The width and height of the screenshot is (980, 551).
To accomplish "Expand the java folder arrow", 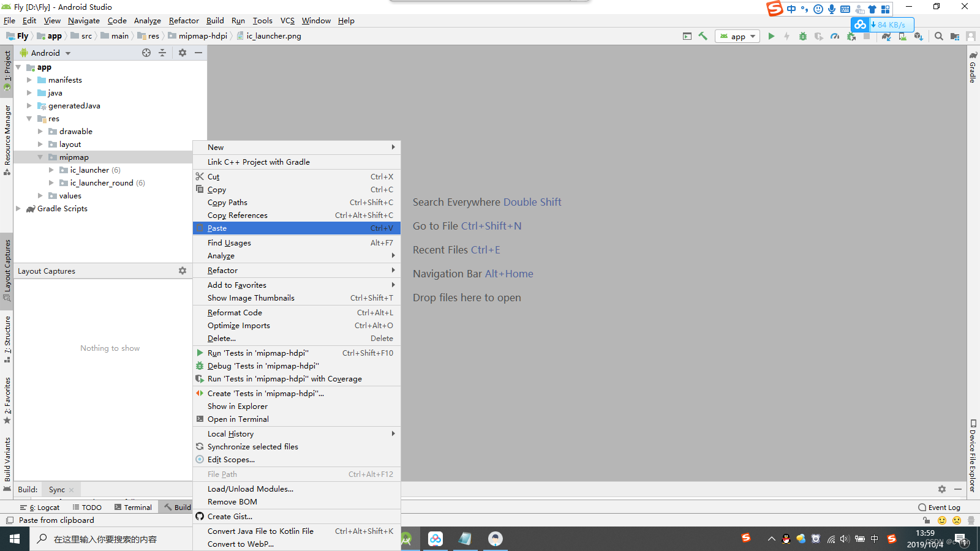I will pyautogui.click(x=29, y=92).
